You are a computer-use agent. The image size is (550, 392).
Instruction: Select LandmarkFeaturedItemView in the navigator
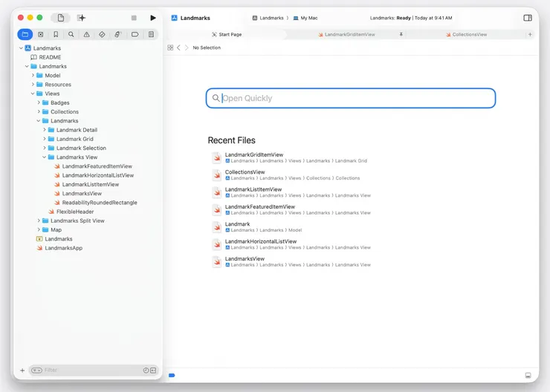(94, 166)
